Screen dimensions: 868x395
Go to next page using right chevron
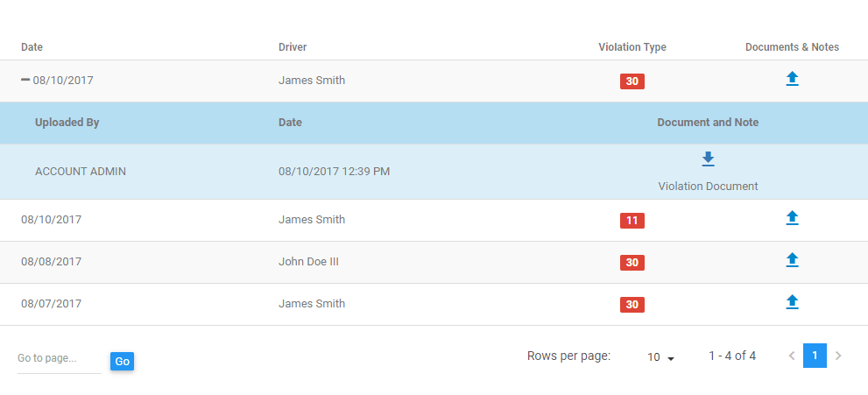tap(838, 356)
